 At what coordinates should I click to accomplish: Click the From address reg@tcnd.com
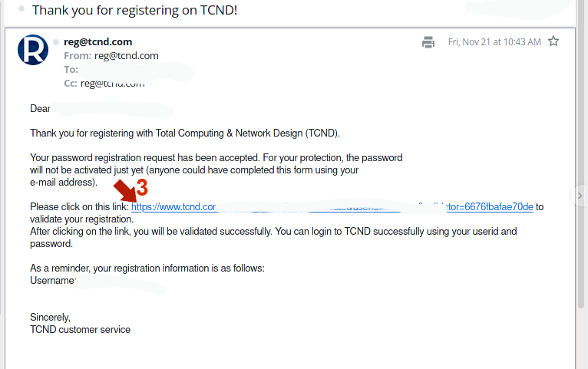[x=126, y=55]
